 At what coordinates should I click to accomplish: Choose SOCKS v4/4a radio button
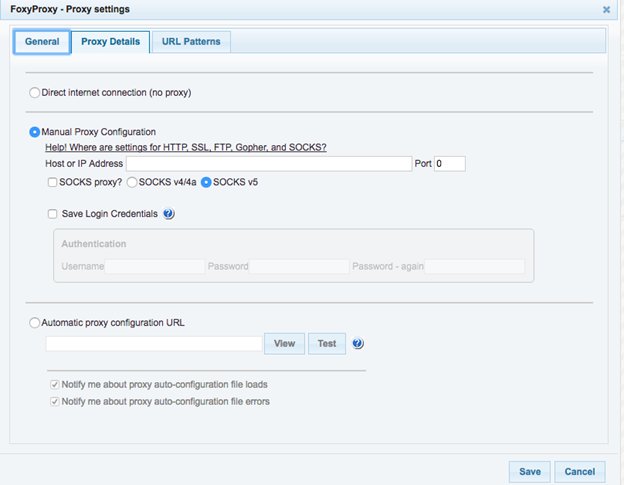point(132,182)
